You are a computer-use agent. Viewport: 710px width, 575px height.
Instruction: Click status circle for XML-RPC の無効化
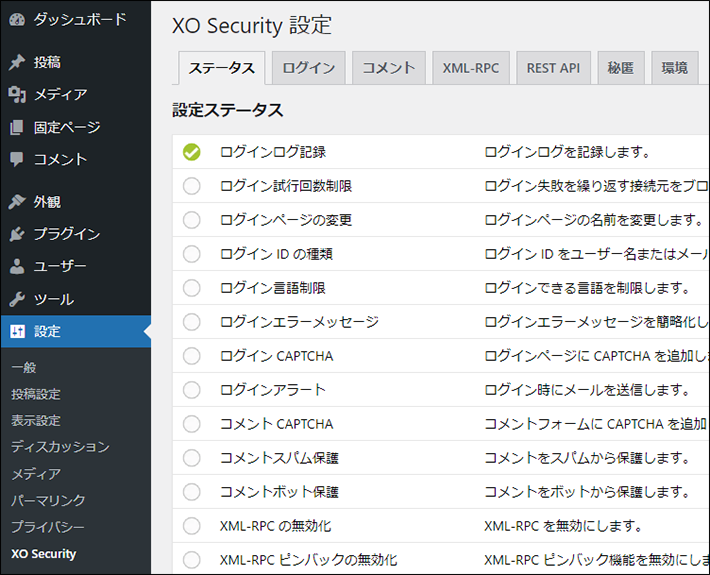point(192,526)
